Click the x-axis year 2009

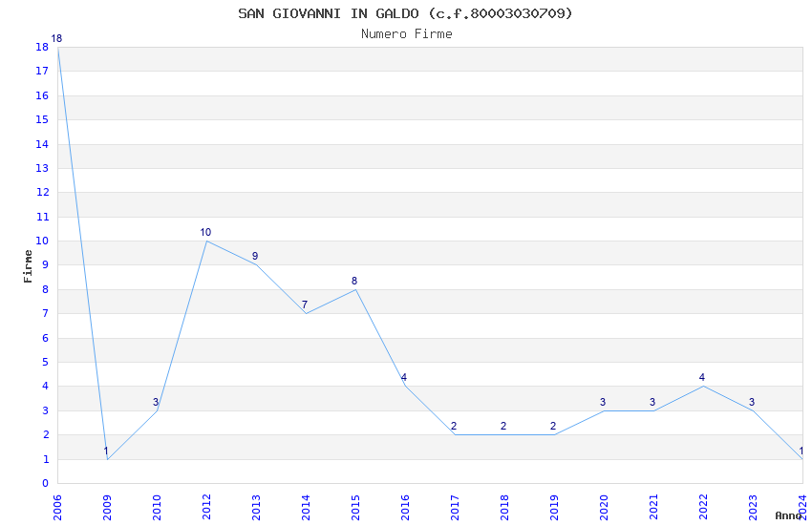(x=107, y=507)
